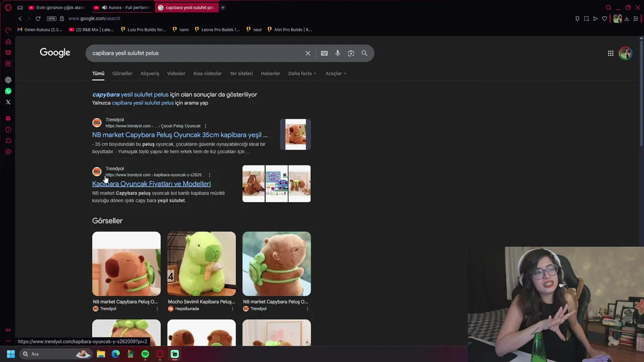Go to Google homepage via logo
644x362 pixels.
pyautogui.click(x=55, y=53)
